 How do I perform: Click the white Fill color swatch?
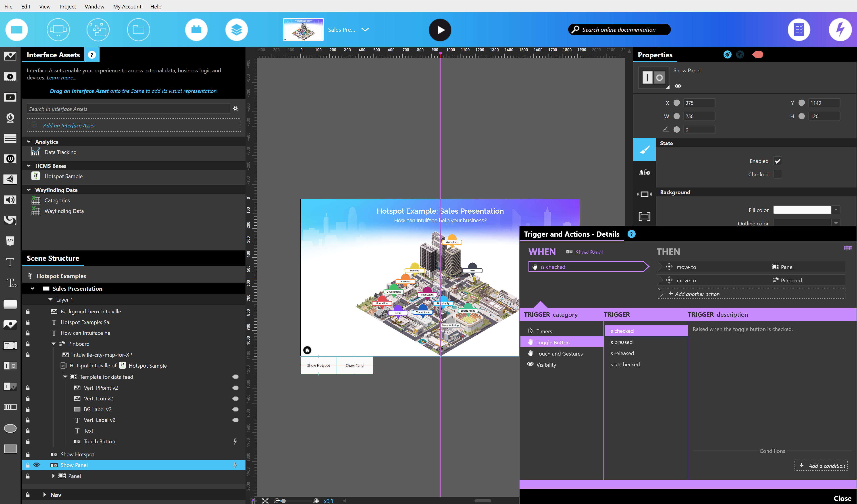tap(802, 210)
